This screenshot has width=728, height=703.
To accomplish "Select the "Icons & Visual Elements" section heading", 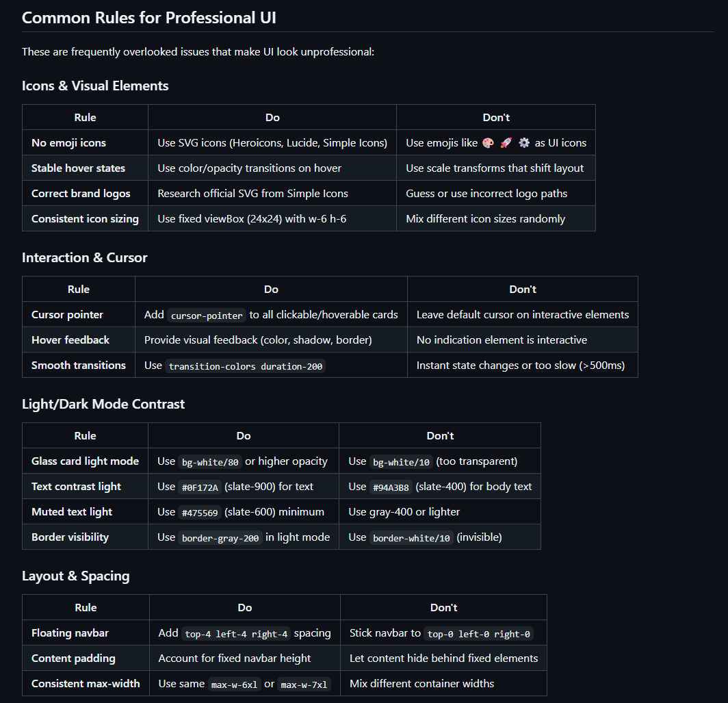I will point(95,86).
